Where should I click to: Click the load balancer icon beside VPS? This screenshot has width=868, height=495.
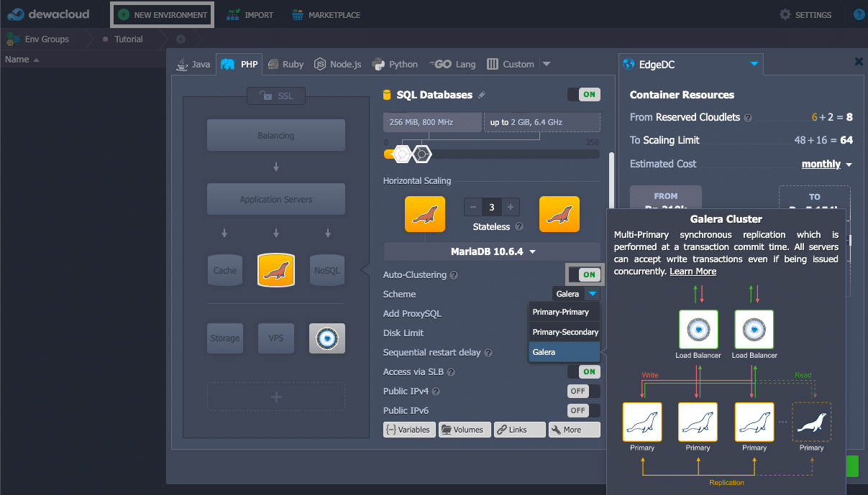pyautogui.click(x=327, y=338)
